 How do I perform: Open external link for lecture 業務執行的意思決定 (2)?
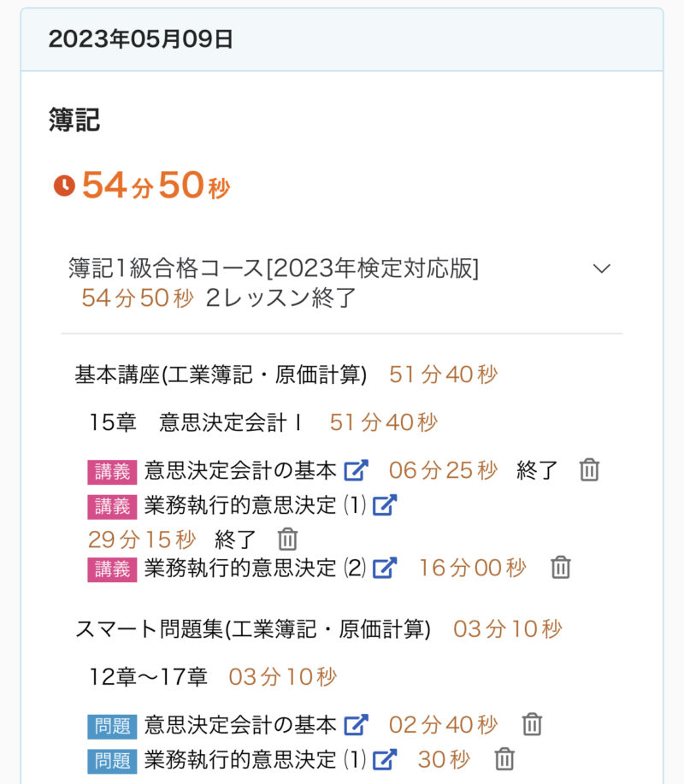coord(385,567)
